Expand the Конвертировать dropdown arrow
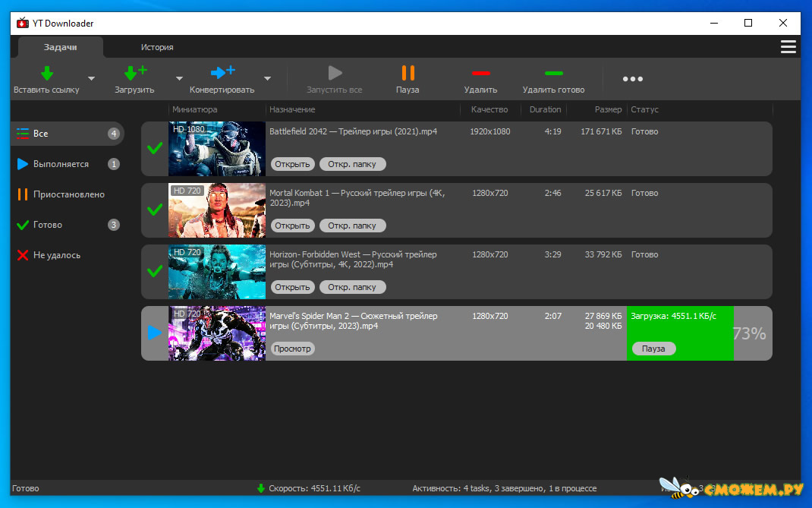This screenshot has height=508, width=812. click(267, 79)
